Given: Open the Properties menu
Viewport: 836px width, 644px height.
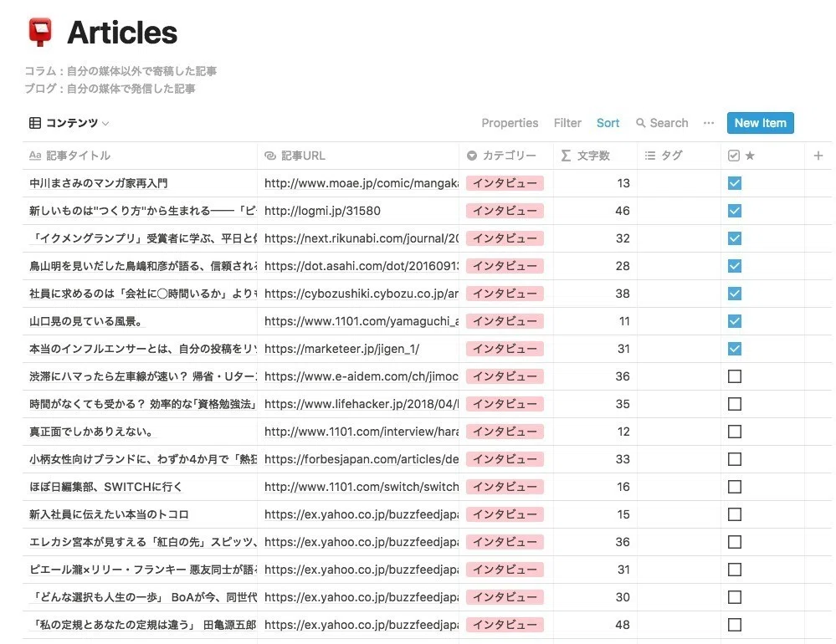Looking at the screenshot, I should pos(510,123).
